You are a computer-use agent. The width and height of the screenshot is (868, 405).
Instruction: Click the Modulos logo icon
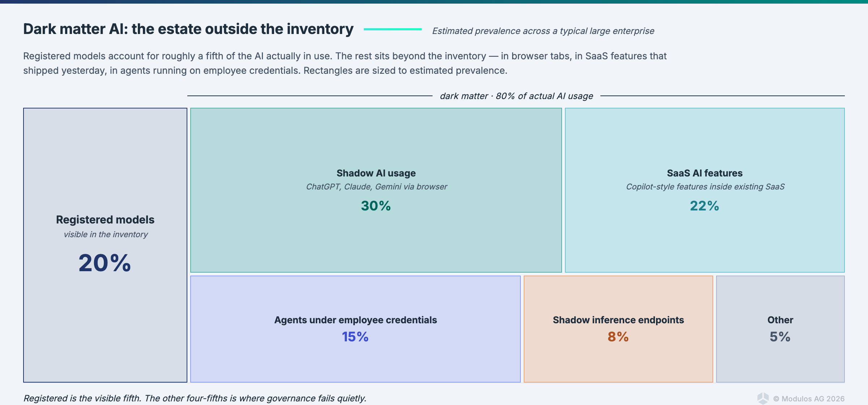coord(763,398)
